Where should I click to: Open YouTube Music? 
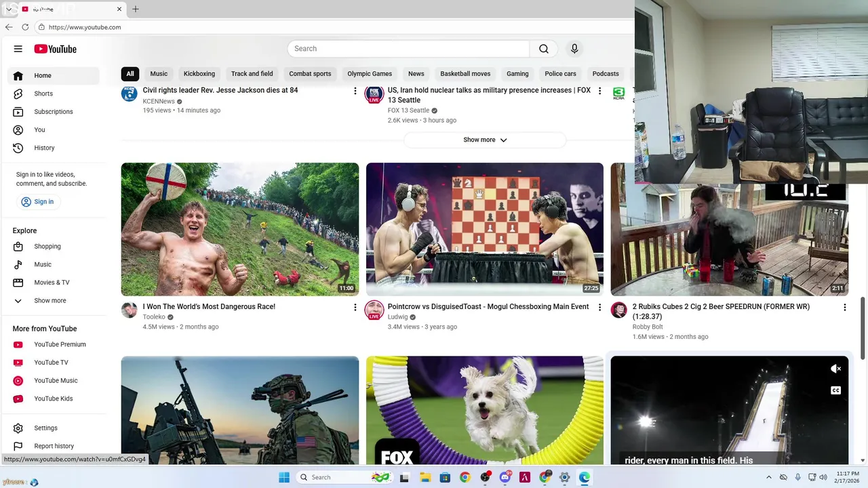click(x=54, y=380)
